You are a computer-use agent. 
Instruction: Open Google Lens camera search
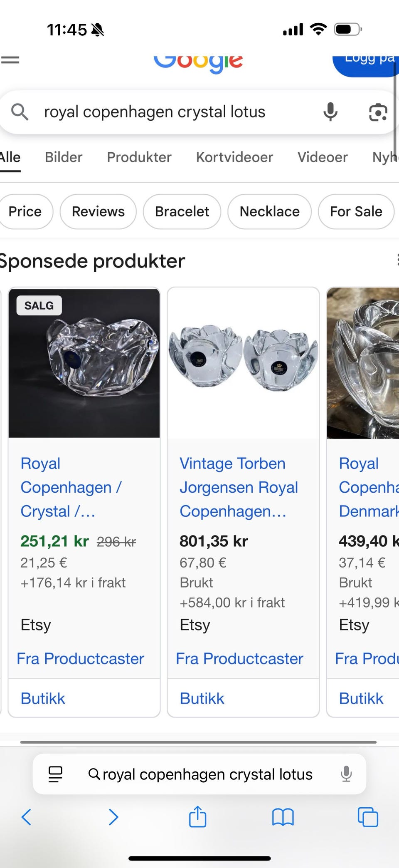coord(378,112)
